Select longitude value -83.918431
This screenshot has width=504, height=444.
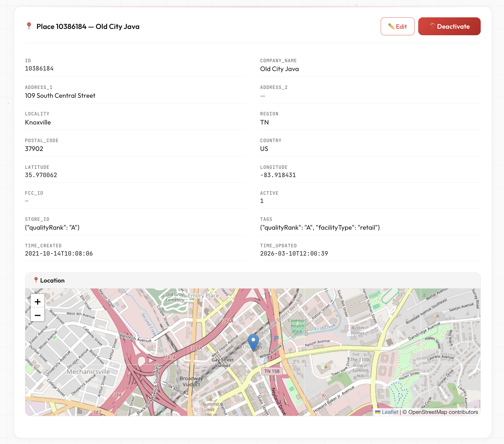(x=278, y=175)
